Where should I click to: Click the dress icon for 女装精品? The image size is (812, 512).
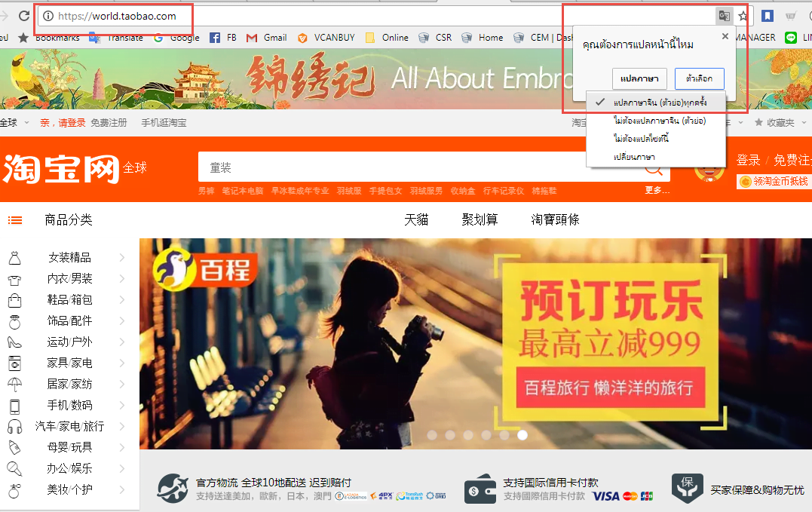pyautogui.click(x=14, y=258)
